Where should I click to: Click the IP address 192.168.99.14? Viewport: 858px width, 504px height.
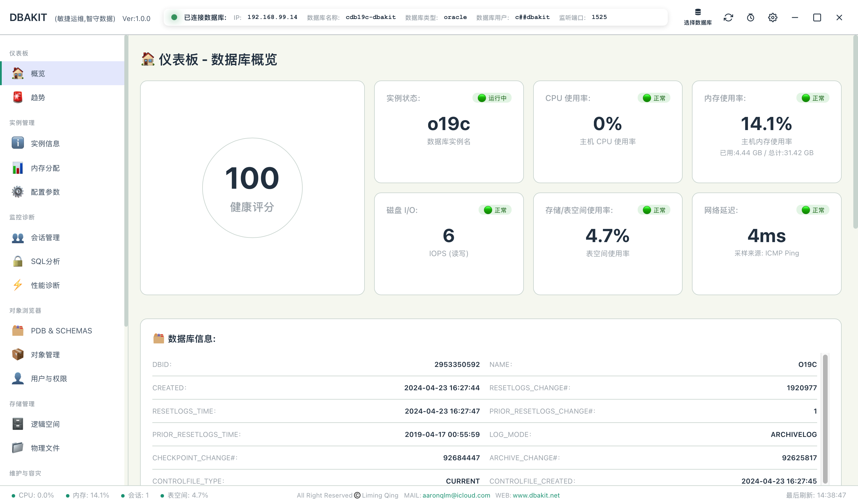[272, 17]
